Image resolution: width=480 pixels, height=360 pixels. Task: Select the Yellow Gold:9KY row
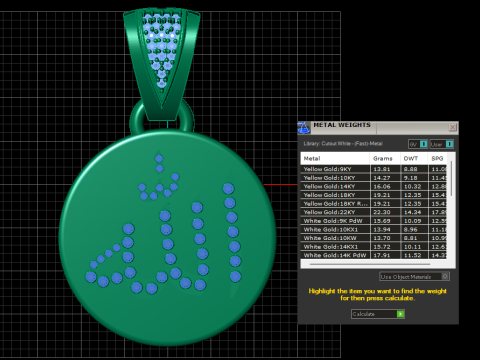coord(374,169)
